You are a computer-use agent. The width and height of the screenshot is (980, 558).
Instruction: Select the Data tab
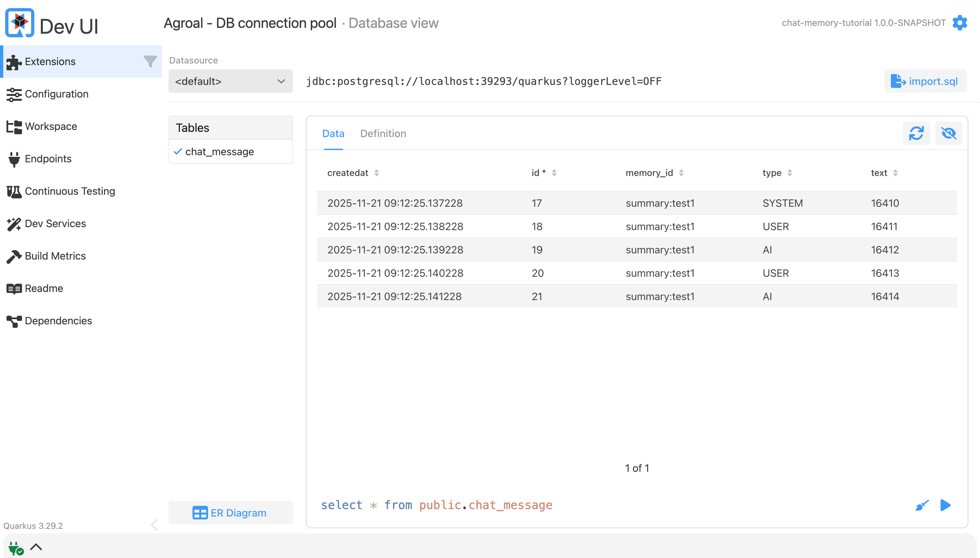(x=333, y=134)
